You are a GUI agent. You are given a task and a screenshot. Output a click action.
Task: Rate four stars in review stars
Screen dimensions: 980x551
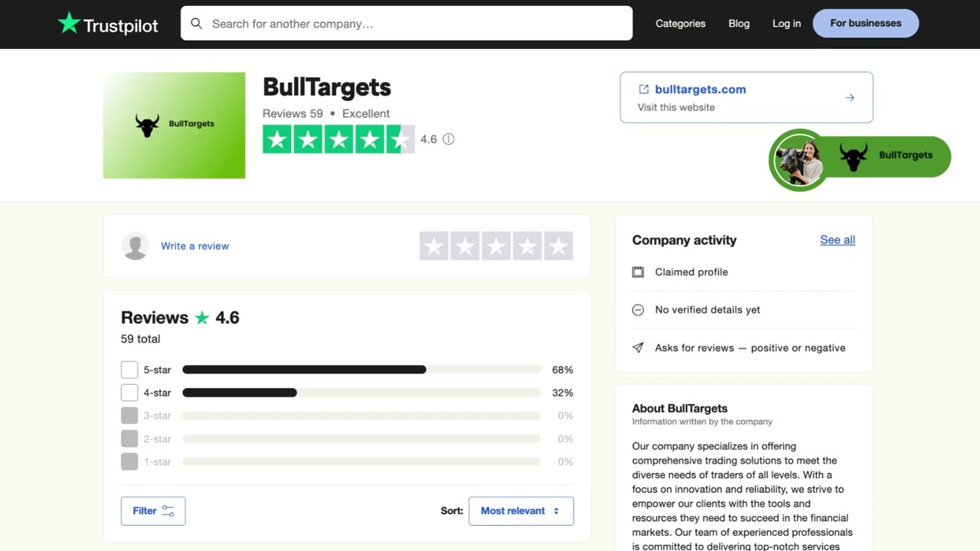coord(528,246)
